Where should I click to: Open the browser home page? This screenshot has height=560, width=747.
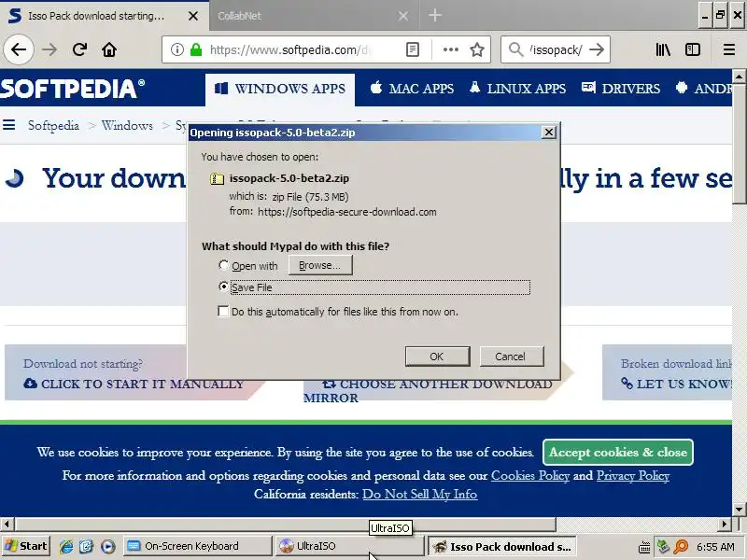pos(109,49)
